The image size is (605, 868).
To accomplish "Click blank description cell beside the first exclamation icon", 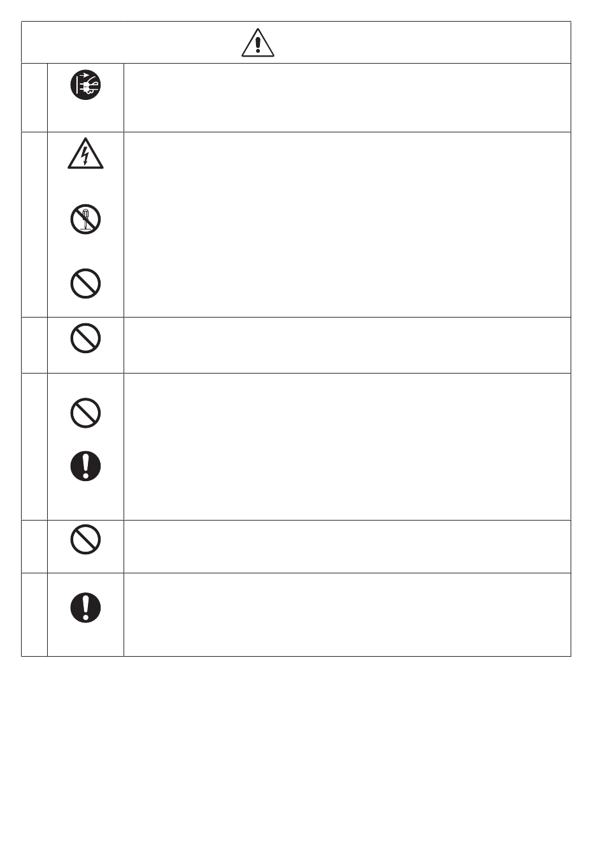I will (347, 447).
